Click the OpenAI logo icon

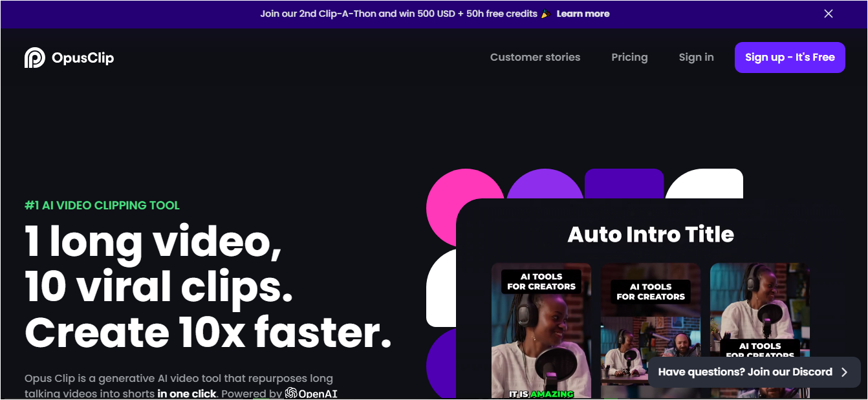pos(291,393)
